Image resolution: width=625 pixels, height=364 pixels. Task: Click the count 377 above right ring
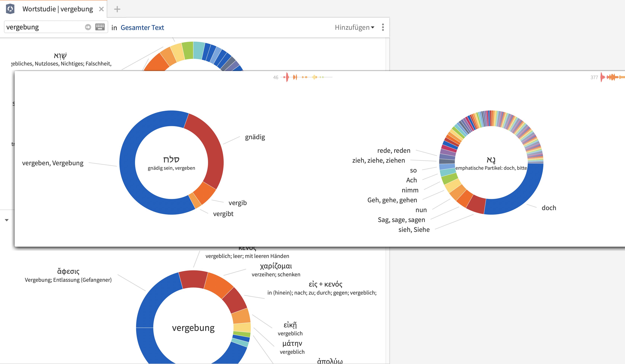594,78
